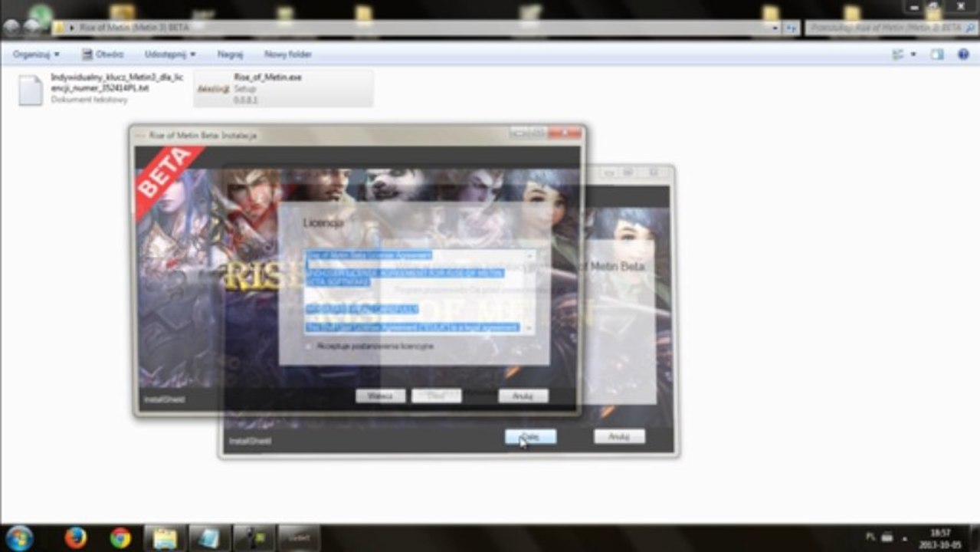Click Wstecz button in installer
The image size is (980, 552).
click(x=381, y=396)
